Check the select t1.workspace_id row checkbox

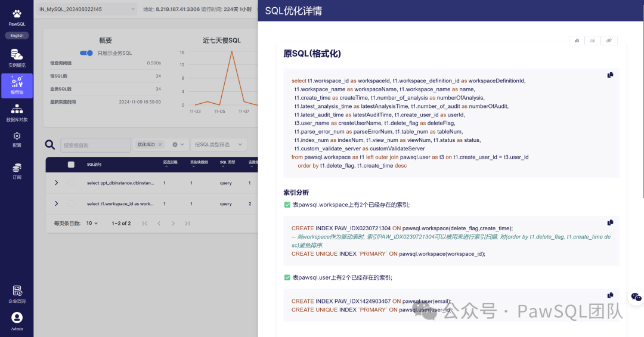pos(71,203)
